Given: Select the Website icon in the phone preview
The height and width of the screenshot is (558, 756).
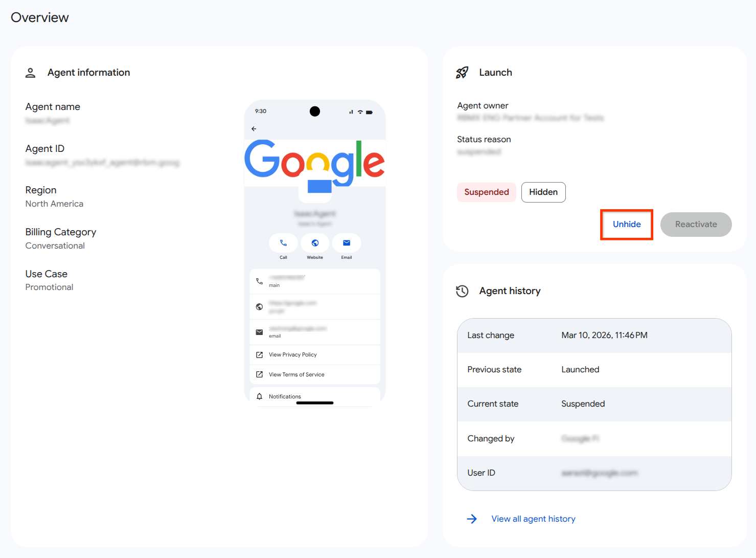Looking at the screenshot, I should coord(315,243).
